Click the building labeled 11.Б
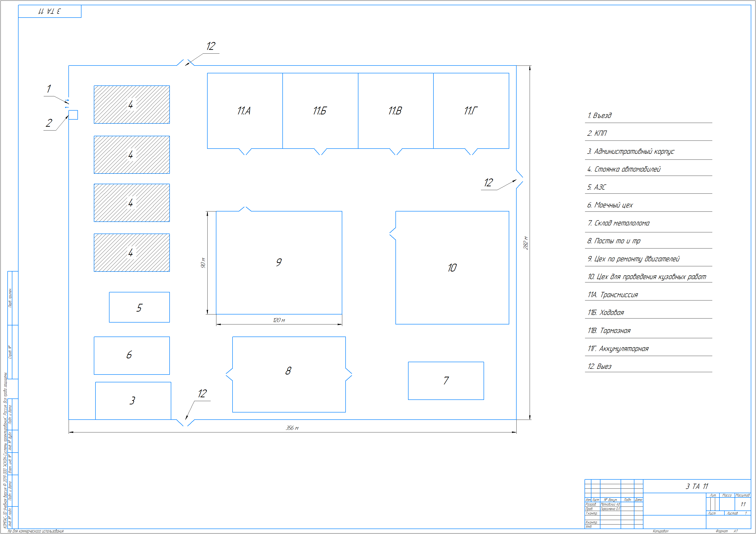The height and width of the screenshot is (534, 756). pyautogui.click(x=320, y=111)
